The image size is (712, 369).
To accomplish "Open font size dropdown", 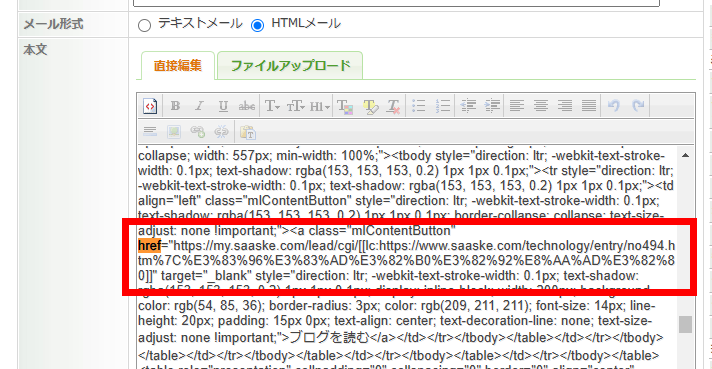I will point(295,106).
